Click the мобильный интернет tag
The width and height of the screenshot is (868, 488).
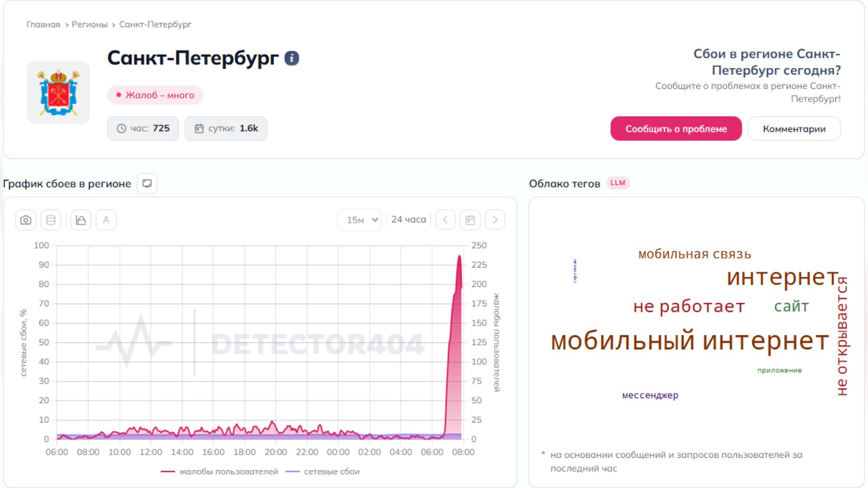click(690, 341)
